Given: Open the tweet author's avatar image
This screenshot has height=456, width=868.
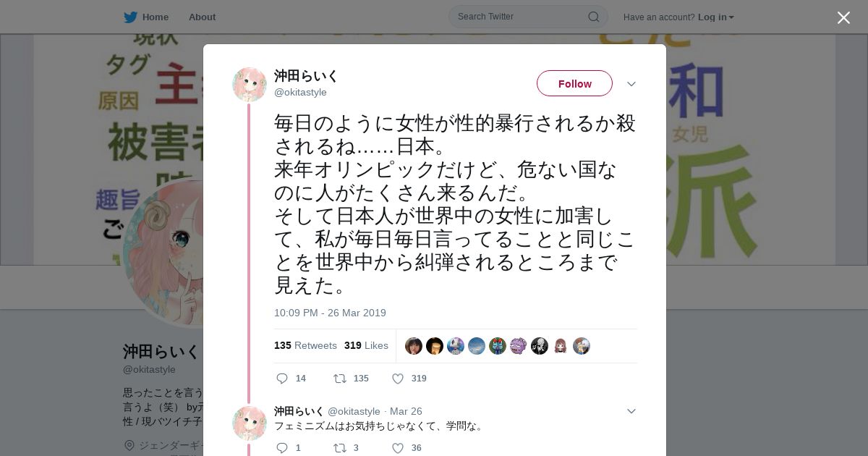Looking at the screenshot, I should (250, 85).
